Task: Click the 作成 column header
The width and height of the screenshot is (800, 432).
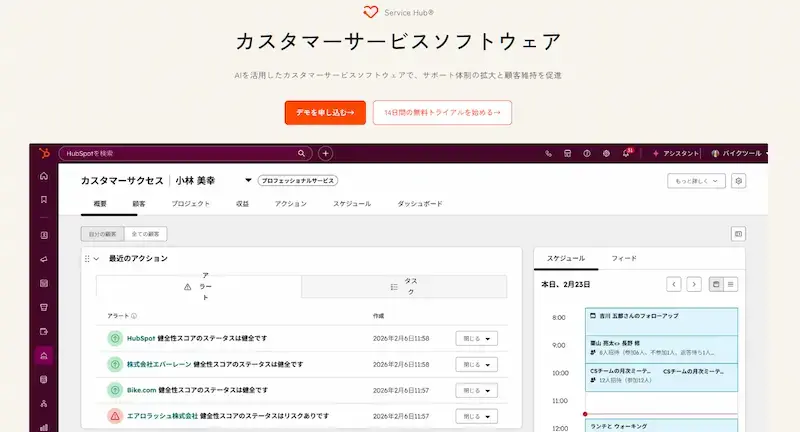Action: pyautogui.click(x=378, y=316)
